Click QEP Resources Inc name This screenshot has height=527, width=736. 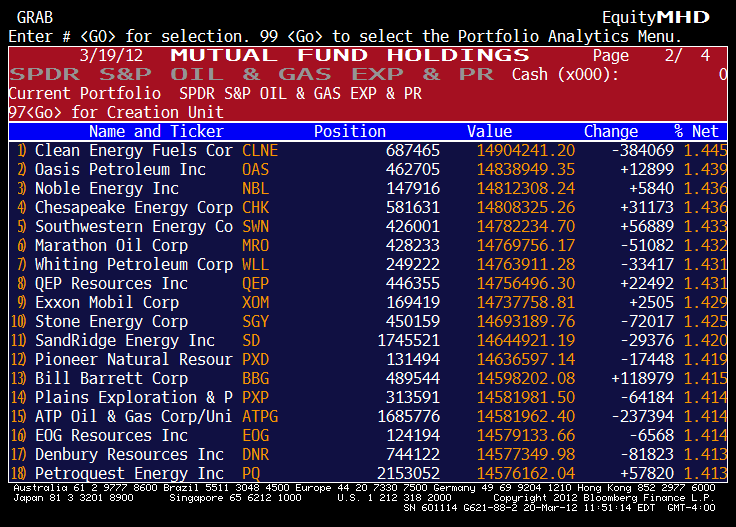(111, 283)
